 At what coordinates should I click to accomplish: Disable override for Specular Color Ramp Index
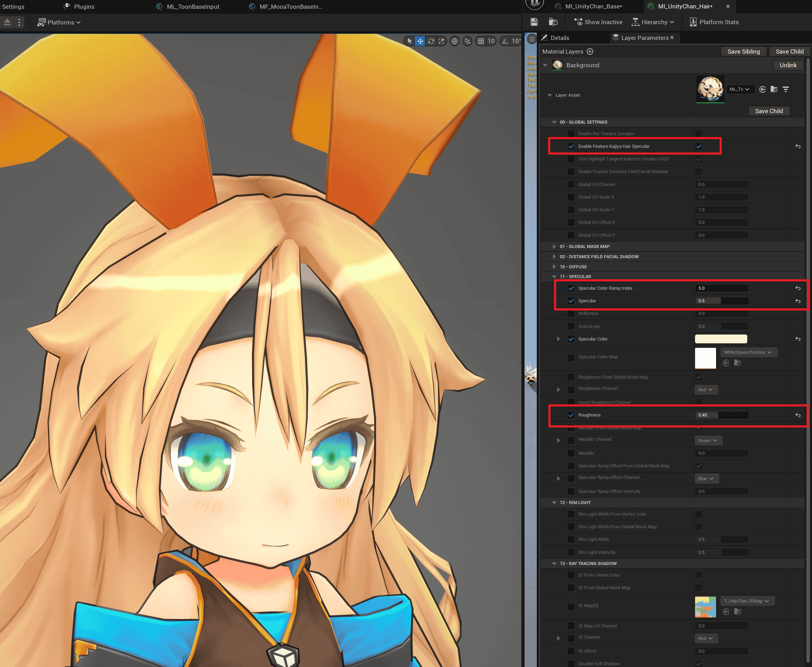coord(571,288)
